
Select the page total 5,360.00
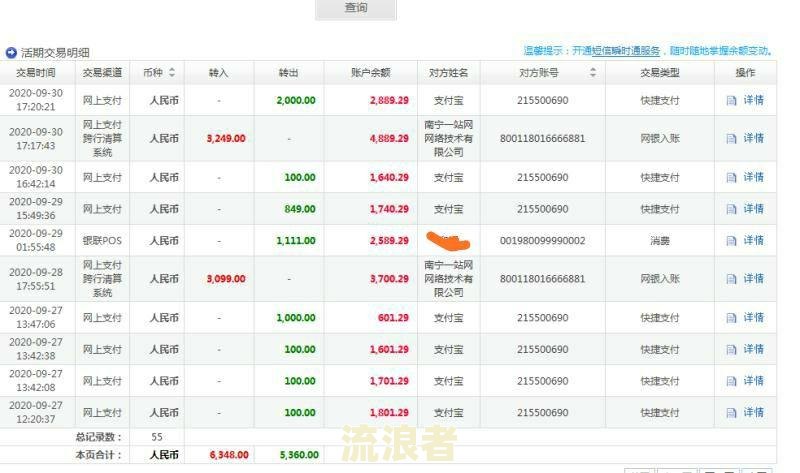pos(299,455)
